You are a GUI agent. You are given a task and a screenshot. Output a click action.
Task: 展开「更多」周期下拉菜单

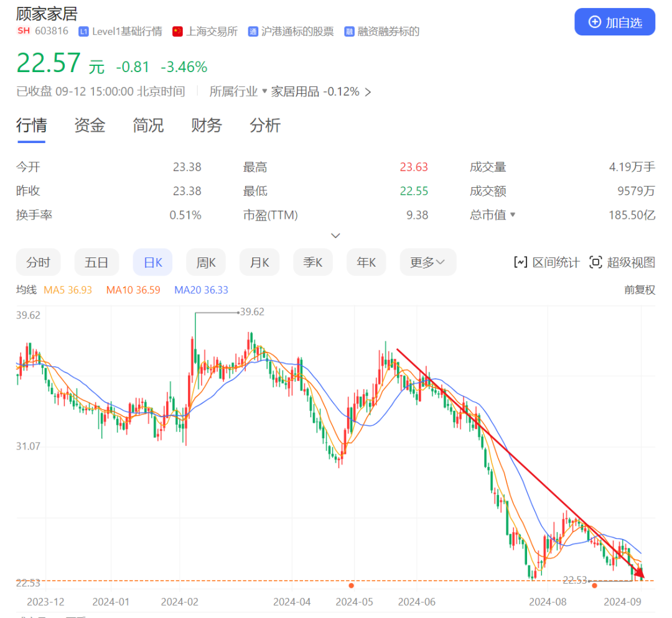click(427, 262)
